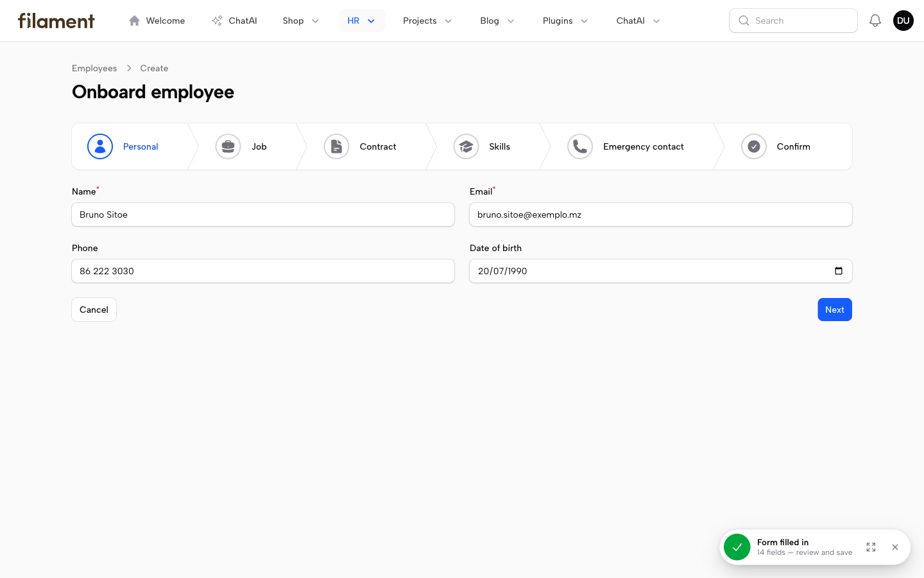Click the 14 fields review and save text
The image size is (924, 578).
805,552
